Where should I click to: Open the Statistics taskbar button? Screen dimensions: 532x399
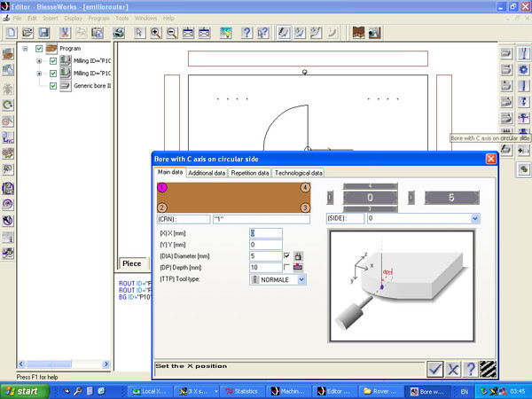[242, 391]
